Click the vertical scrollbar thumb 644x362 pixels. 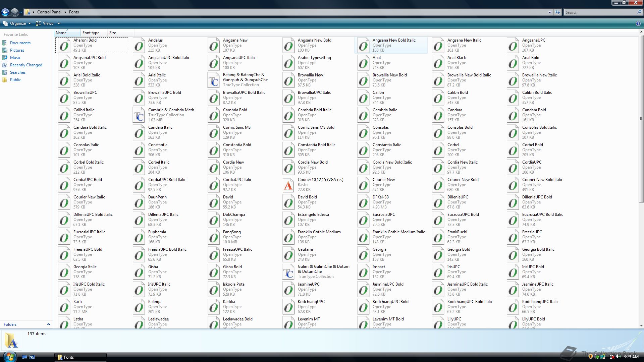coord(641,119)
